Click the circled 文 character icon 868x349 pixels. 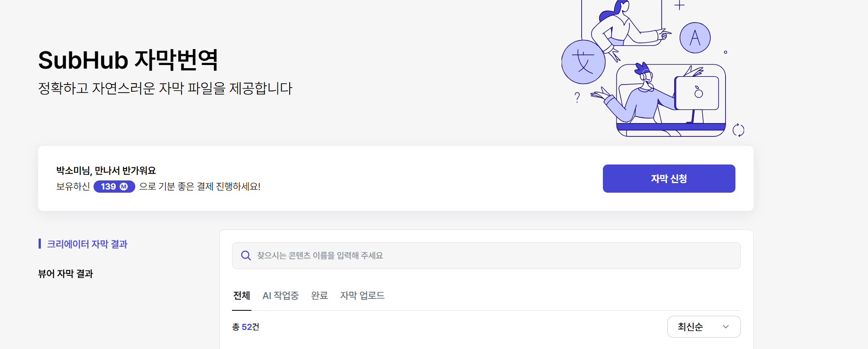[x=583, y=62]
